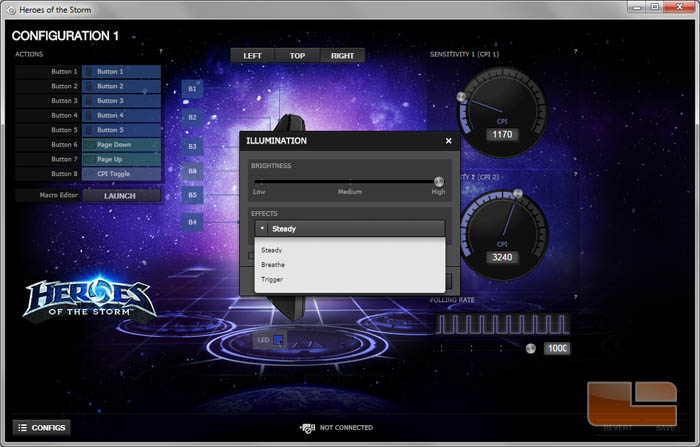Open help for the Actions section
This screenshot has height=447, width=700.
pos(161,51)
